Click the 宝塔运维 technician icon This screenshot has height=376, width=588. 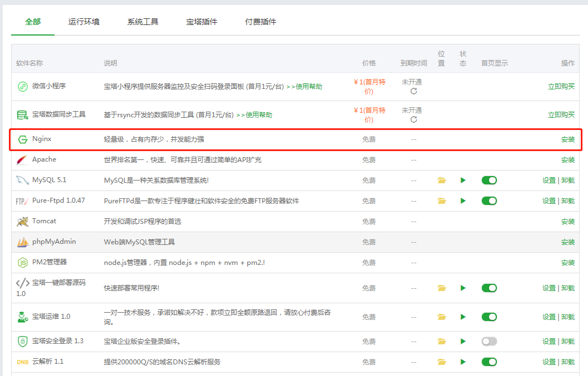[x=23, y=317]
